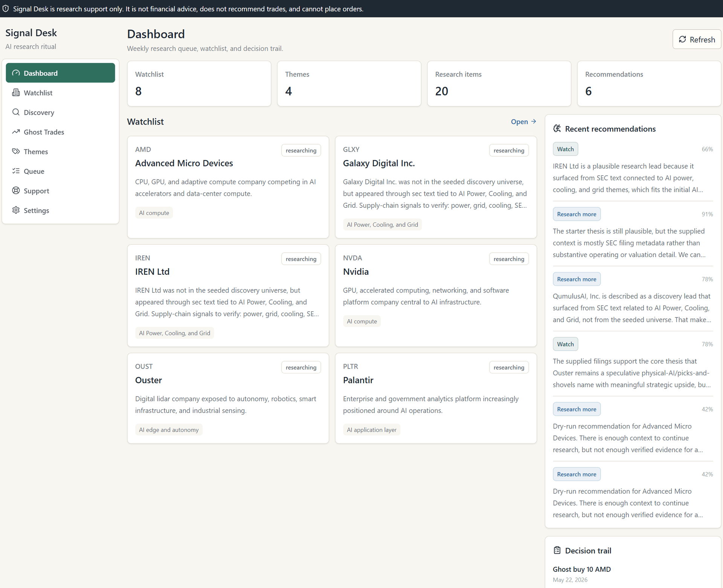The width and height of the screenshot is (723, 588).
Task: Click the Dashboard gauge icon in sidebar
Action: click(x=16, y=73)
